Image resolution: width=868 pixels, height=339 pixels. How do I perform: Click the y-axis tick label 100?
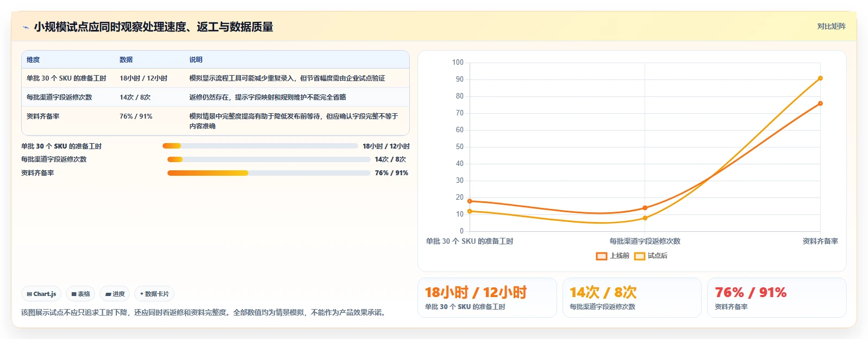tap(458, 63)
